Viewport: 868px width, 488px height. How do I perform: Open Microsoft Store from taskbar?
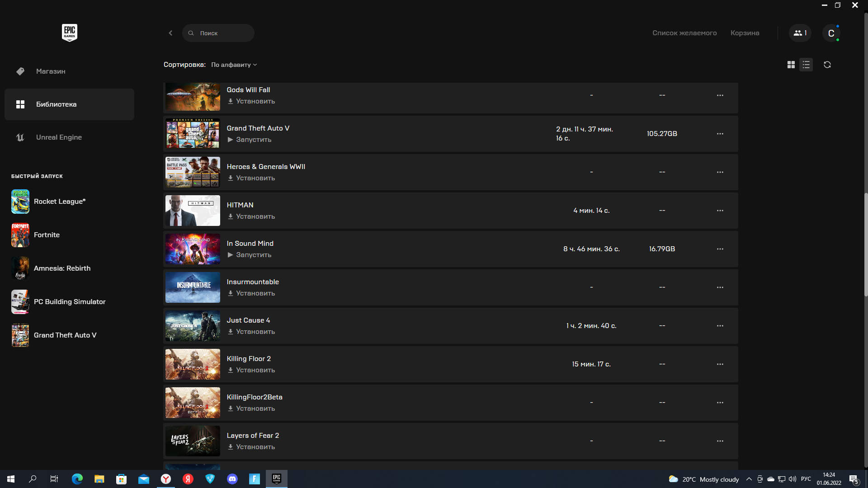(x=121, y=479)
